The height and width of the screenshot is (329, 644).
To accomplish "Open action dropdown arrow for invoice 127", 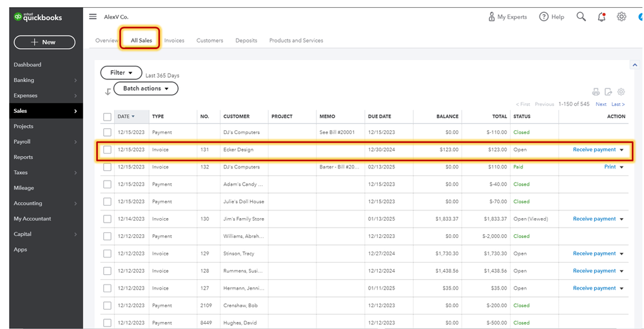I will [621, 288].
